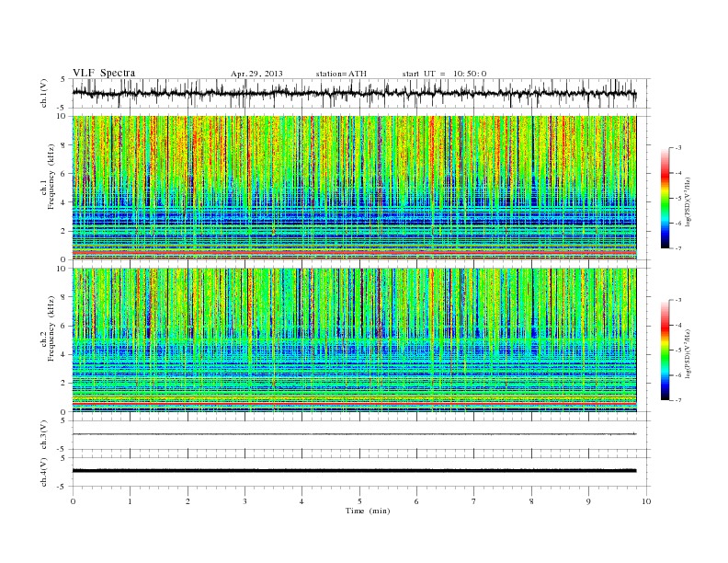Screen dimensions: 728x563
Task: Click the ch.1 voltage waveform trace
Action: [354, 93]
